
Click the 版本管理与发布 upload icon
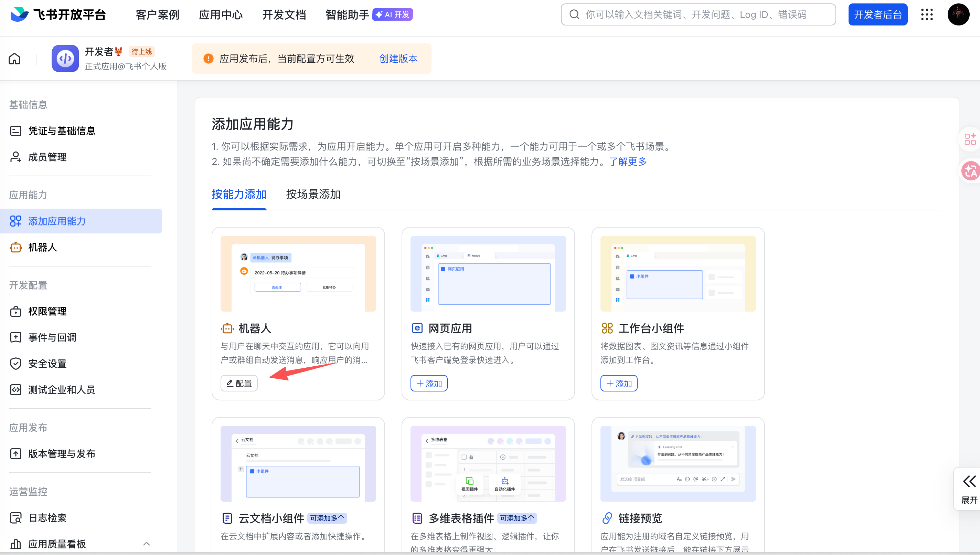pyautogui.click(x=15, y=454)
